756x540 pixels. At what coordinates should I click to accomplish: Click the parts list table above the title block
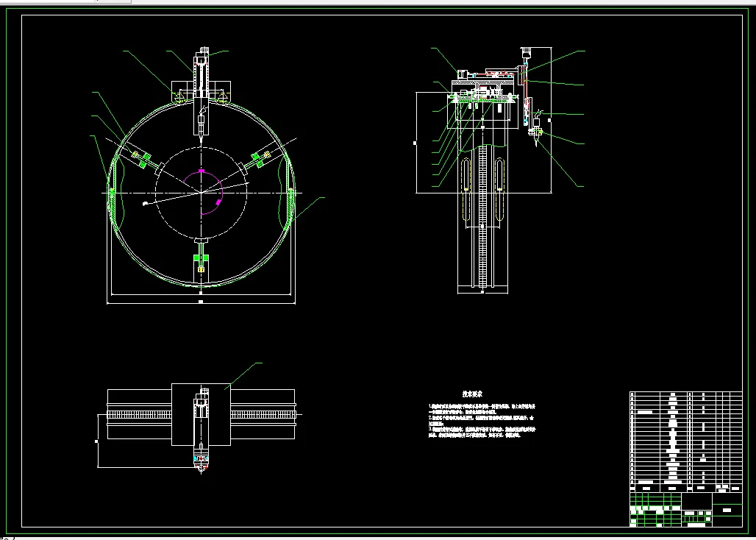pyautogui.click(x=685, y=441)
